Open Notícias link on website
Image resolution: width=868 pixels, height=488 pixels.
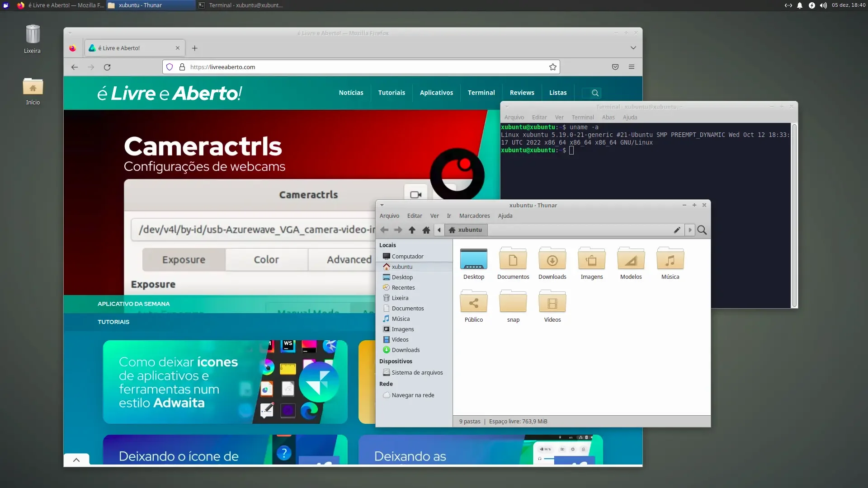351,93
